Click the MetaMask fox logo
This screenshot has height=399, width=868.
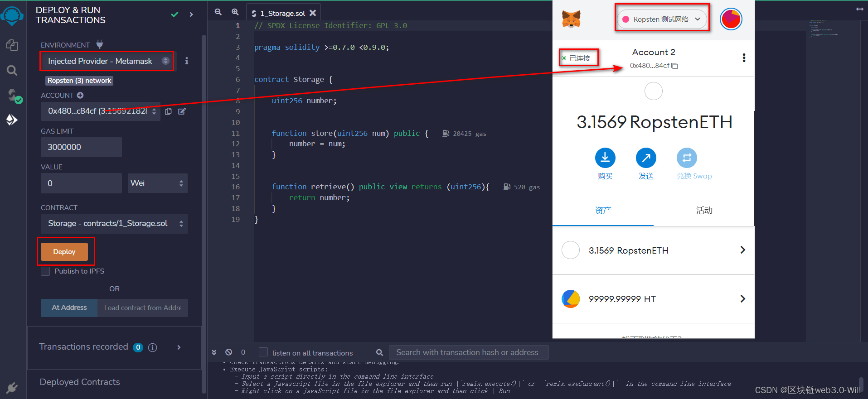pos(571,19)
